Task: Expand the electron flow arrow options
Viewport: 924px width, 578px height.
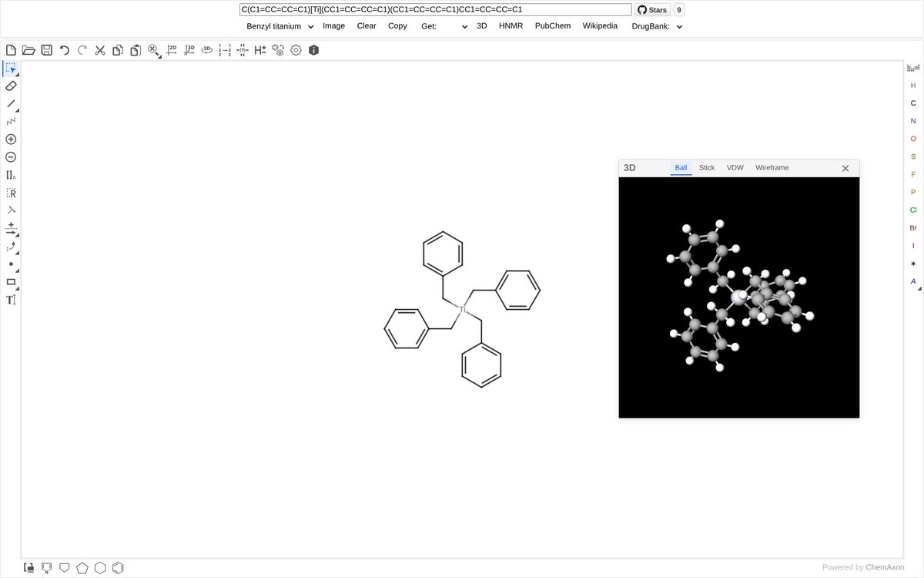Action: 18,253
